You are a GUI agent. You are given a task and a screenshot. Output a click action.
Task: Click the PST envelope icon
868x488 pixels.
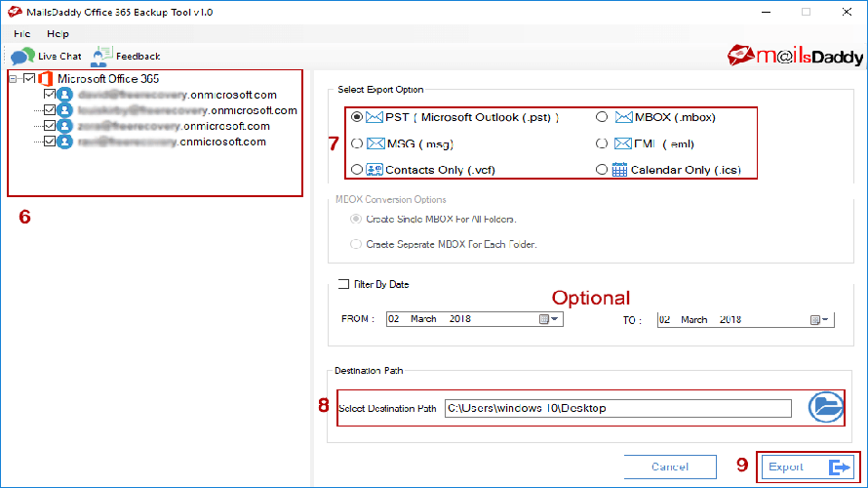click(x=375, y=117)
